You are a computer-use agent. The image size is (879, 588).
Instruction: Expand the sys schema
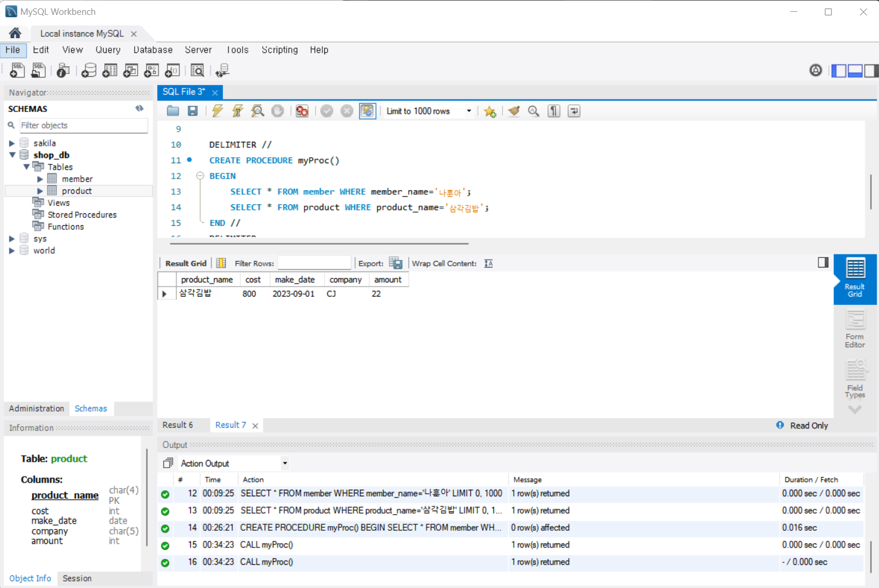pyautogui.click(x=12, y=238)
